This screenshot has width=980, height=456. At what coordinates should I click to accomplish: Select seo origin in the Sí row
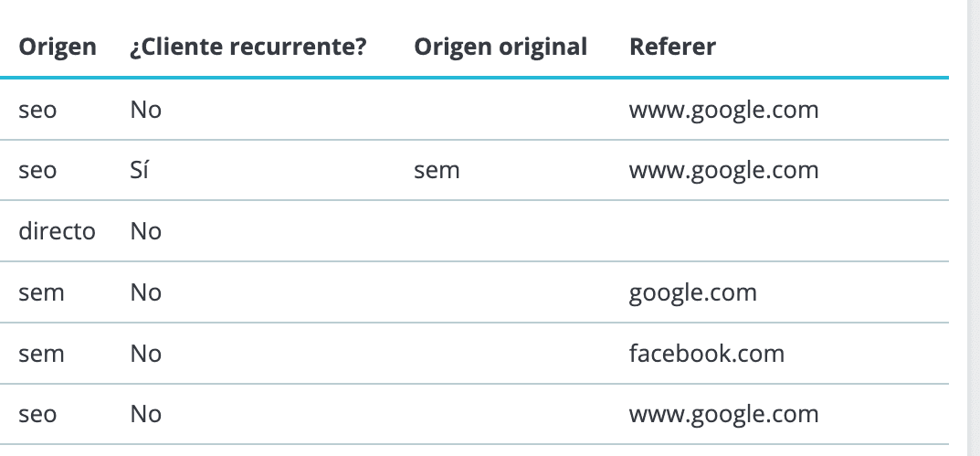click(37, 171)
